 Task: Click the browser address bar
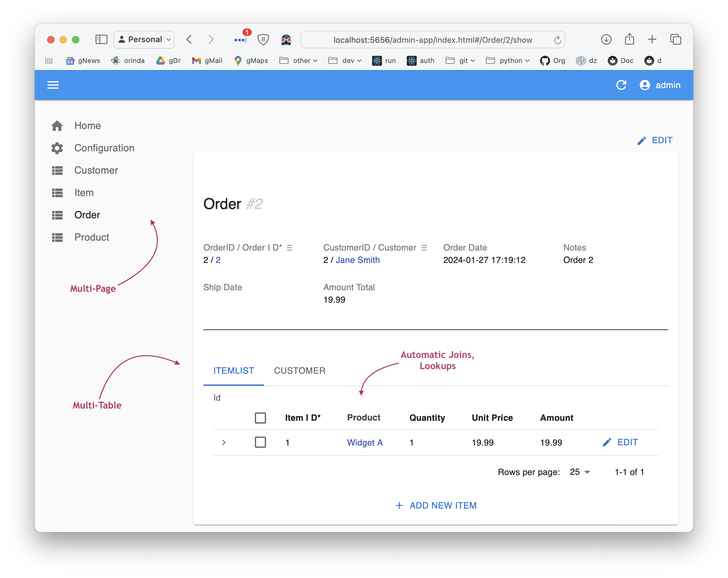tap(432, 40)
